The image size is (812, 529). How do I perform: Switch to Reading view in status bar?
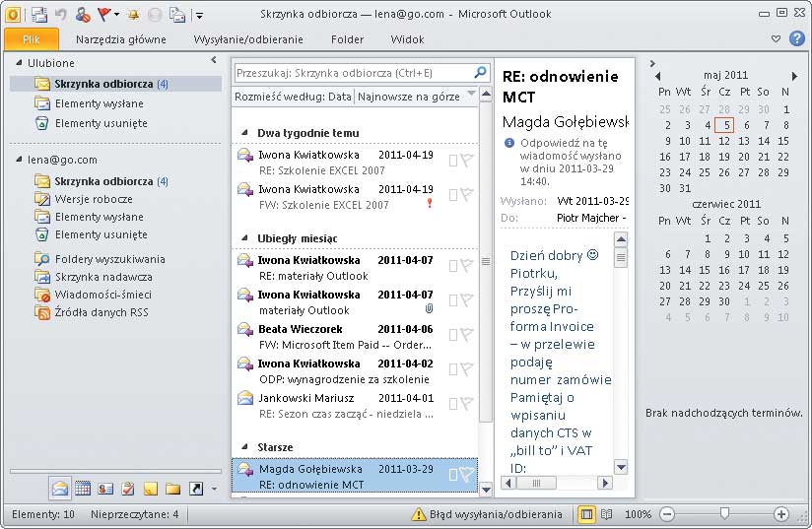click(x=607, y=514)
